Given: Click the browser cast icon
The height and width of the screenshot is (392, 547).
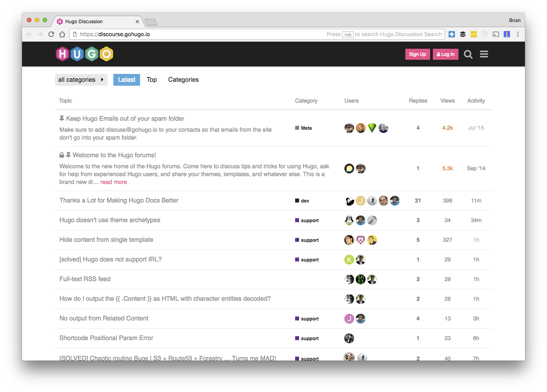Looking at the screenshot, I should tap(496, 34).
